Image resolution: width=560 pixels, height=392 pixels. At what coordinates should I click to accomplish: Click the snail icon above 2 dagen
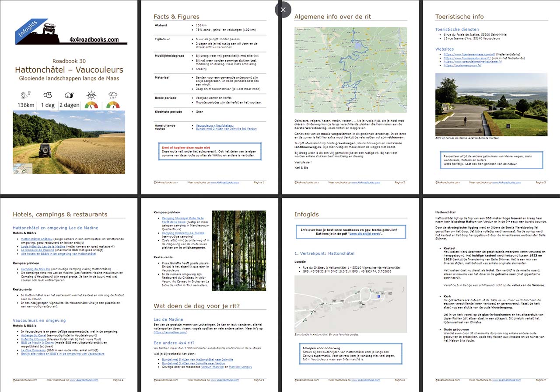[x=69, y=95]
